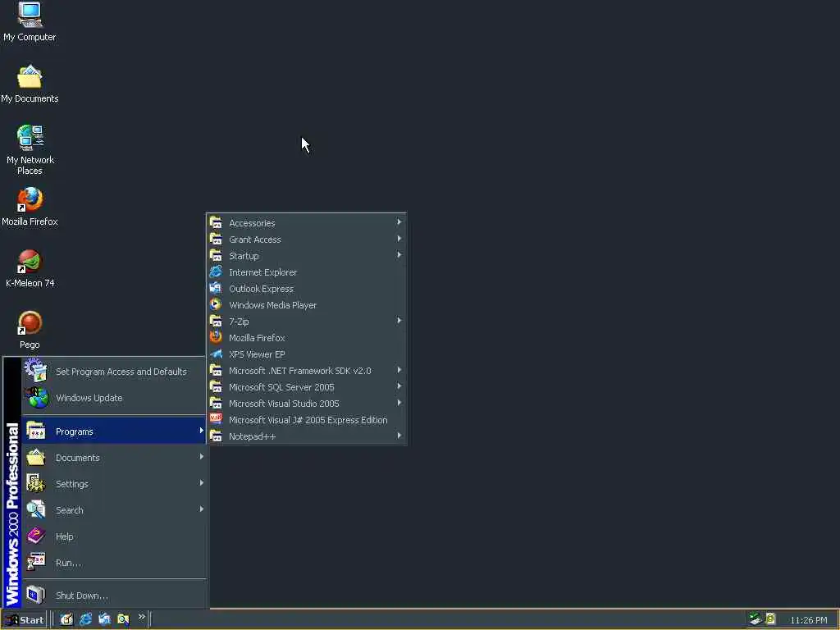The height and width of the screenshot is (630, 840).
Task: Select the highlighted Programs menu item
Action: click(113, 431)
